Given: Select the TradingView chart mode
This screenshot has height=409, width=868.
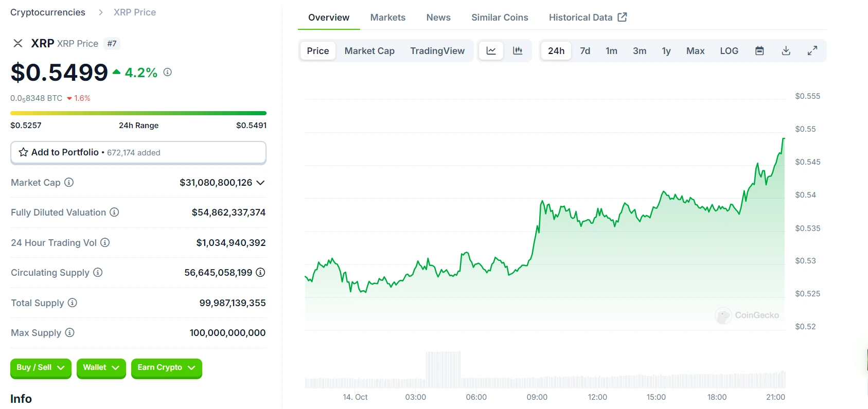Looking at the screenshot, I should tap(437, 51).
